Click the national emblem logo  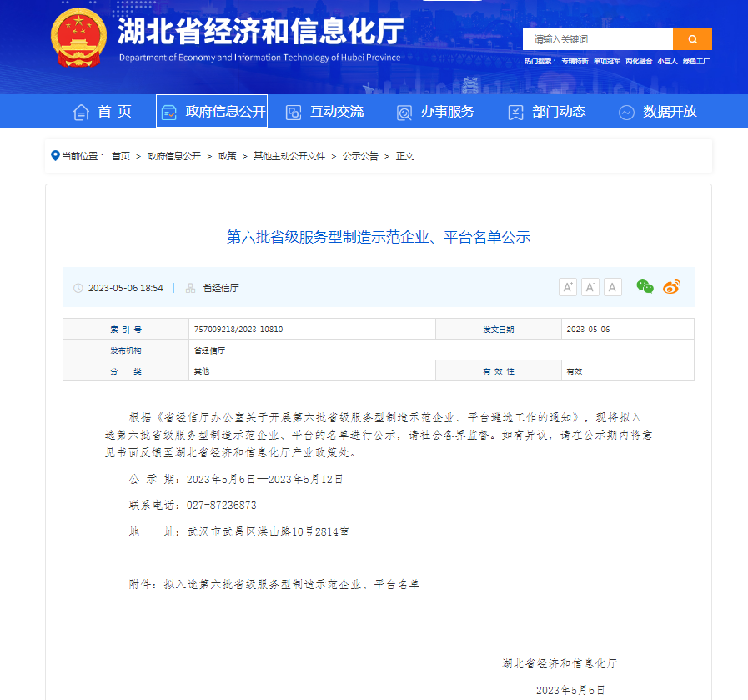(x=78, y=38)
